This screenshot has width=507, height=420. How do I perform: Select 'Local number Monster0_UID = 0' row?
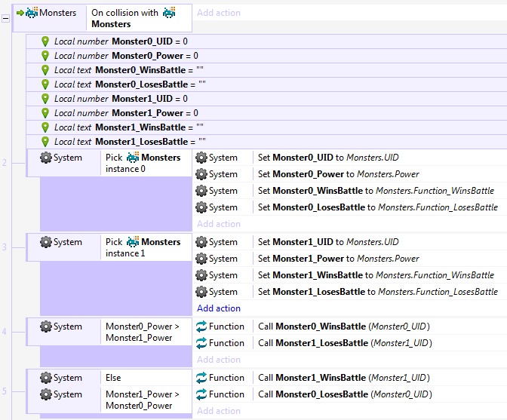(x=266, y=41)
